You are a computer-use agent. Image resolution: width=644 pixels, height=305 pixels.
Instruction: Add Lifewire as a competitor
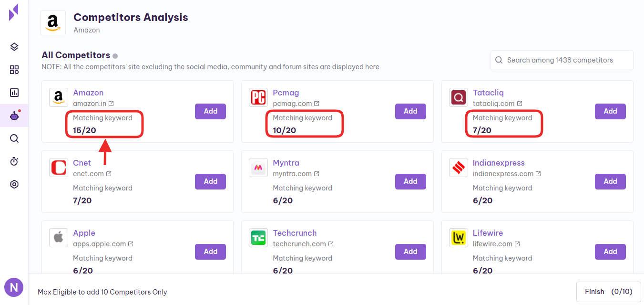pos(610,252)
